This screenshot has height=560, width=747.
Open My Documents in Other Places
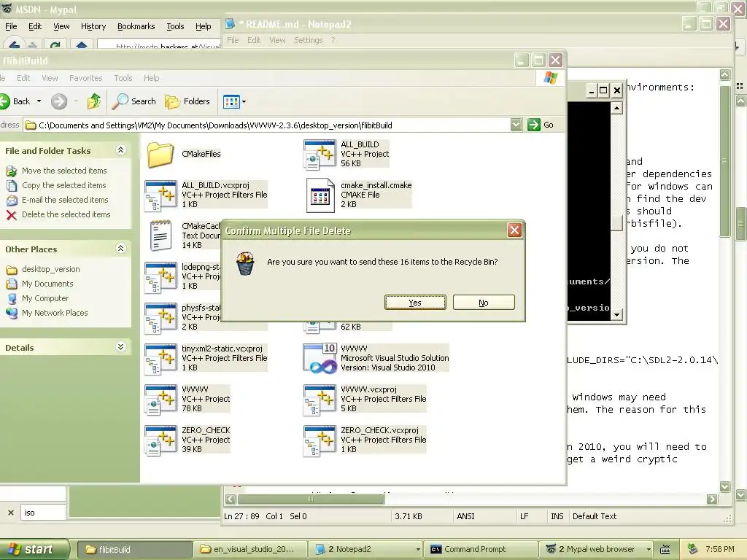pyautogui.click(x=47, y=284)
